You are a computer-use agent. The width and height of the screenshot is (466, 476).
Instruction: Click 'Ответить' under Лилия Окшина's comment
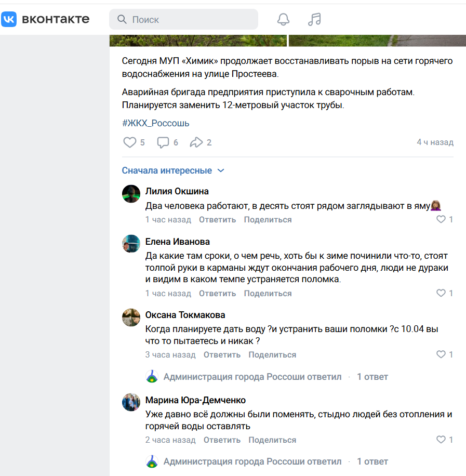tap(217, 220)
